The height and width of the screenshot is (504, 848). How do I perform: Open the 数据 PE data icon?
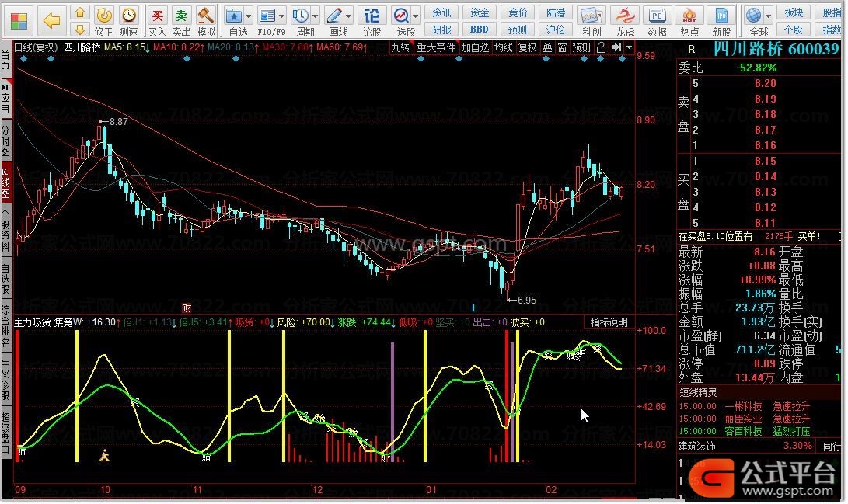pos(657,22)
